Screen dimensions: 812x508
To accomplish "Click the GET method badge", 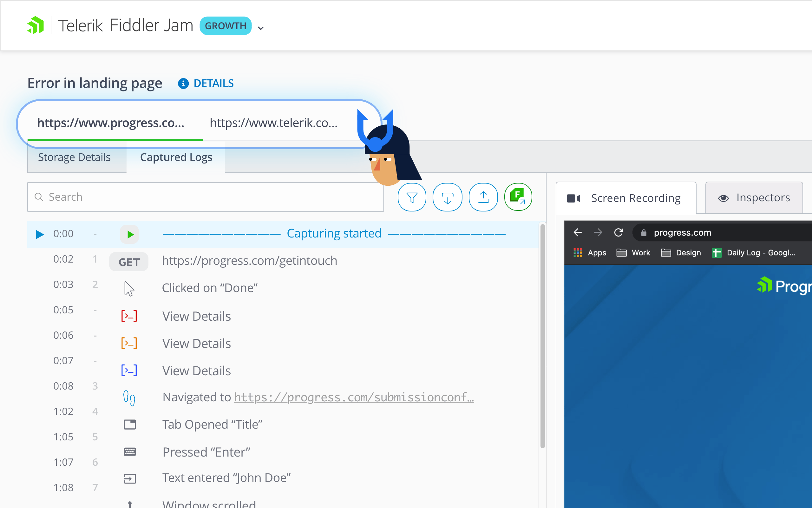I will pos(129,262).
